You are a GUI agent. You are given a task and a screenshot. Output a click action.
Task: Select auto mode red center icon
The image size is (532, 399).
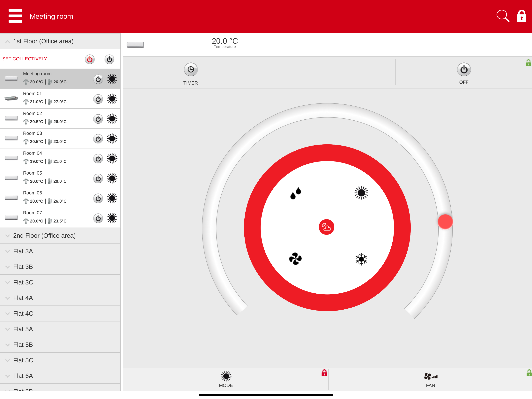(x=326, y=227)
